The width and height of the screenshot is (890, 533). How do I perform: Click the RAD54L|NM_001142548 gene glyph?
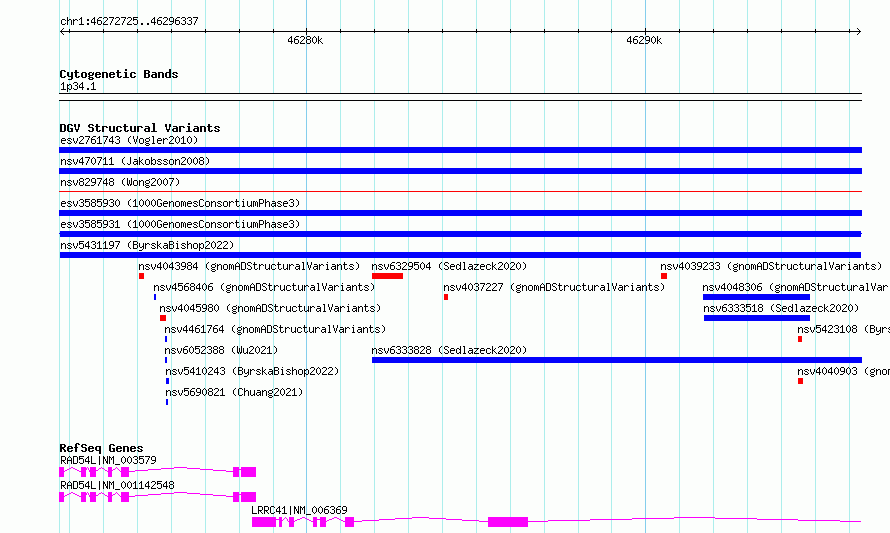pyautogui.click(x=158, y=497)
